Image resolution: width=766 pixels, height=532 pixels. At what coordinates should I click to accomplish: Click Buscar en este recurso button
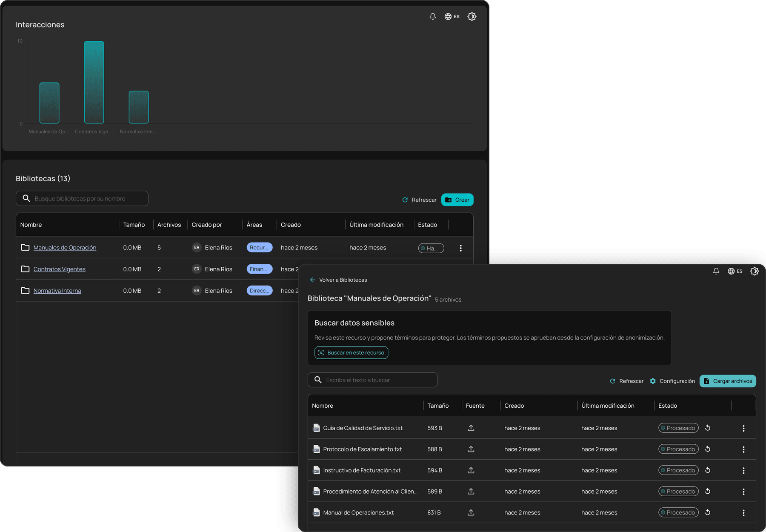tap(352, 353)
